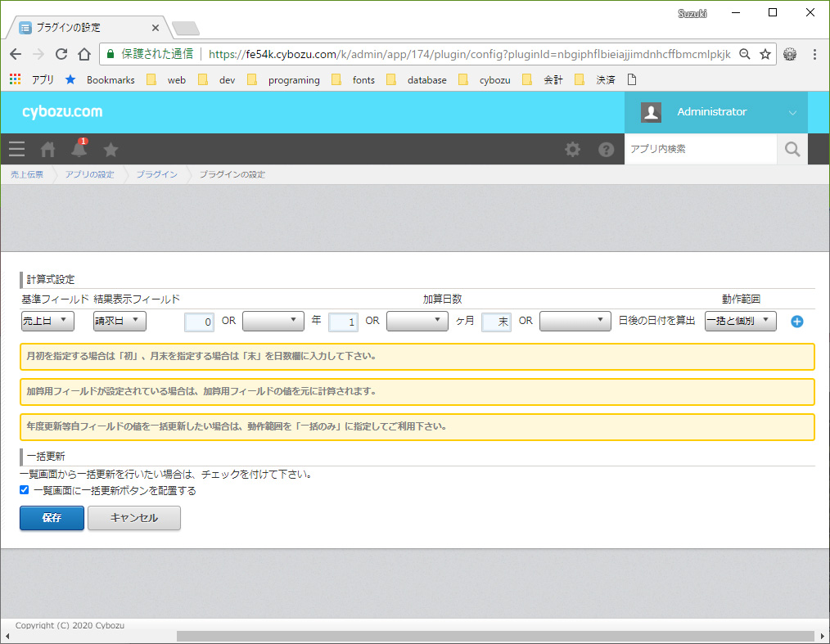The height and width of the screenshot is (644, 830).
Task: Go to kintone portal home icon
Action: click(47, 150)
